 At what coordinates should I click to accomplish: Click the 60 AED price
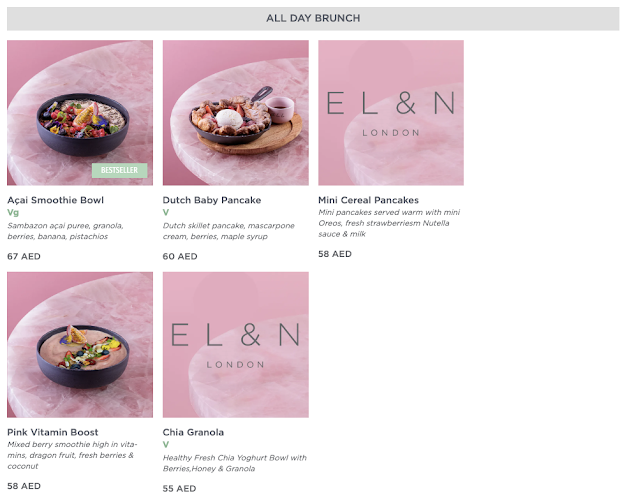tap(180, 257)
